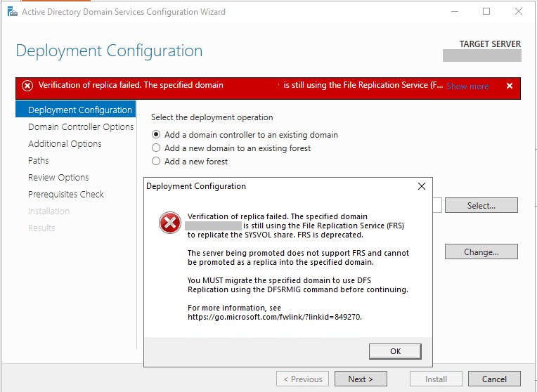Click the 'Select the deployment operation' label
This screenshot has width=537, height=392.
coord(212,117)
